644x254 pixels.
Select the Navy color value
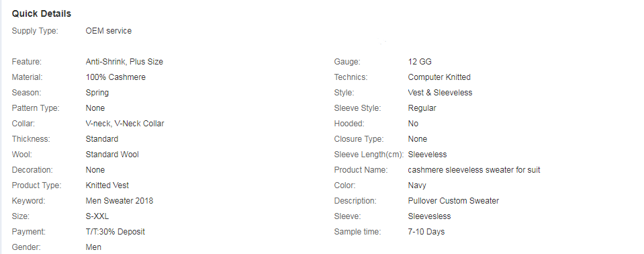tap(417, 185)
